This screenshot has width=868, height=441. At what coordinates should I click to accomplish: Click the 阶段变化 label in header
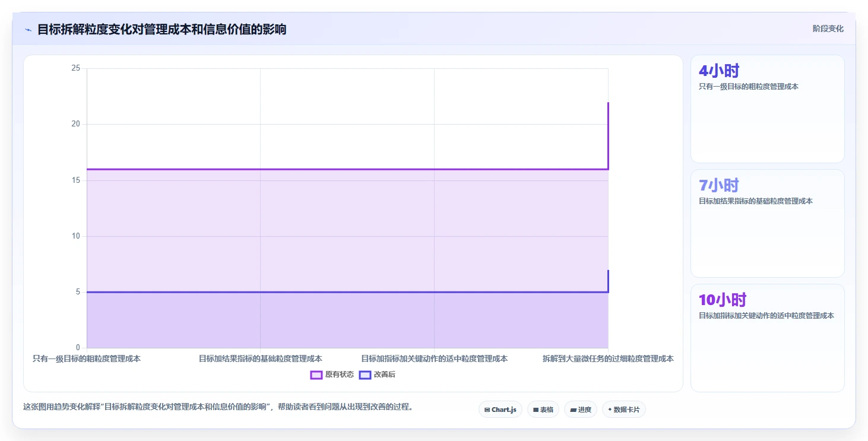[828, 29]
